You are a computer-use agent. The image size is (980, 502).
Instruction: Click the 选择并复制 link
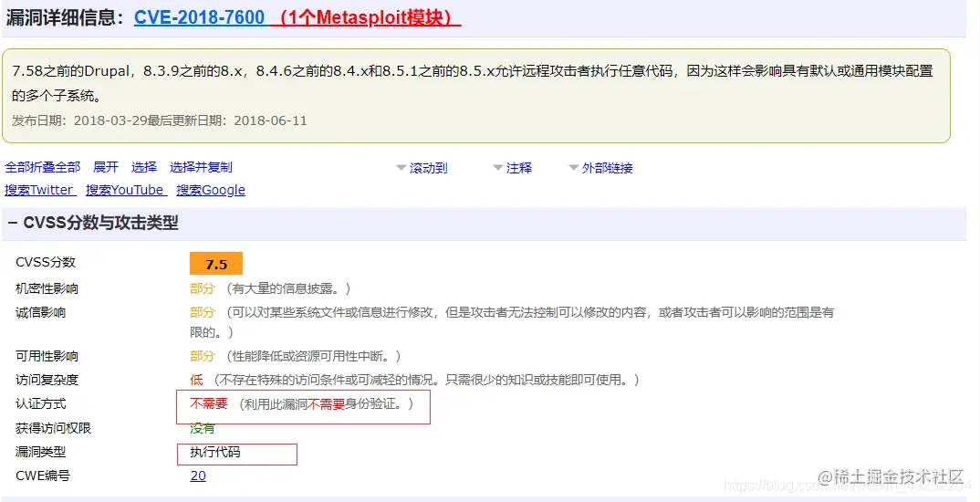[201, 167]
